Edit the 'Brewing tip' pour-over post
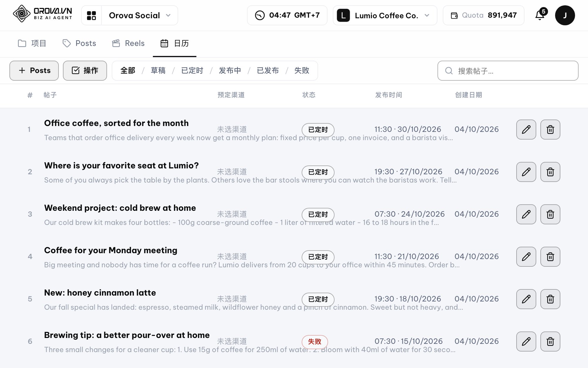Screen dimensions: 588x368 [x=526, y=342]
